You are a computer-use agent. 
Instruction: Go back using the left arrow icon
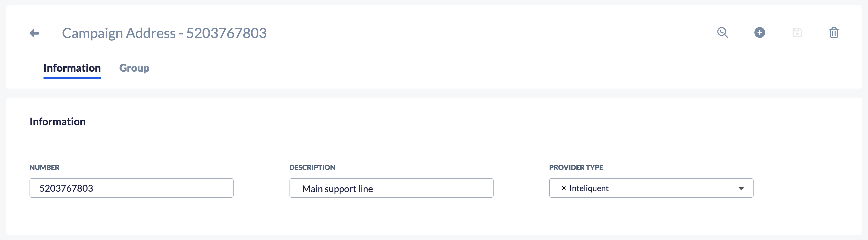[34, 33]
